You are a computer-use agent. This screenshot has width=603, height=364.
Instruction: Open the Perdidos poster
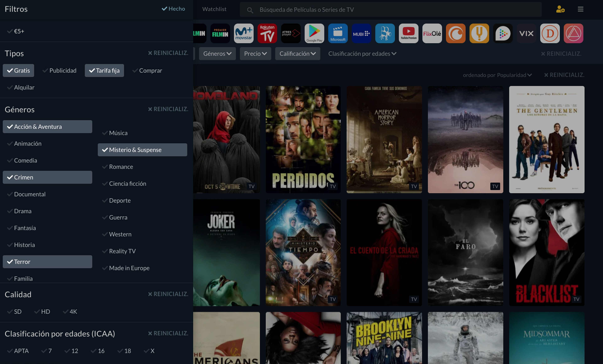click(303, 140)
